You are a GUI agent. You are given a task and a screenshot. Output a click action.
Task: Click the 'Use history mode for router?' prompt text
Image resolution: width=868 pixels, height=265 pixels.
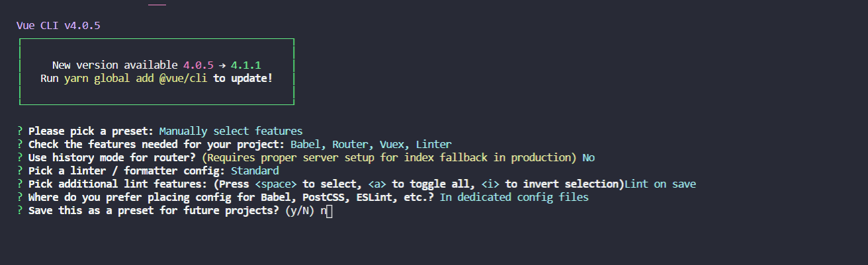click(x=112, y=157)
